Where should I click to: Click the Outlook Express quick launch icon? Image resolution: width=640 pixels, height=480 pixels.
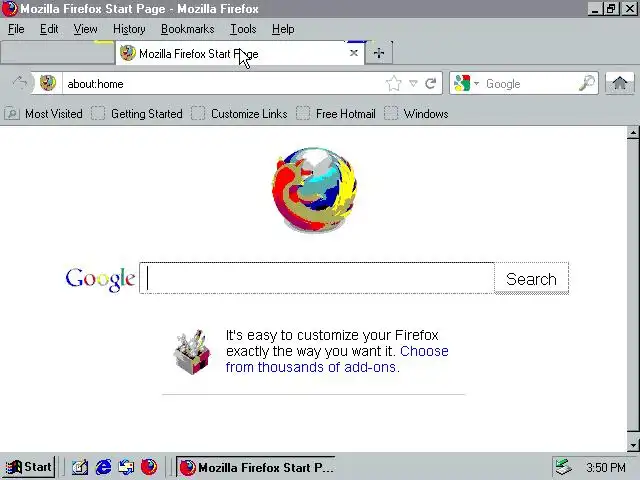click(x=126, y=467)
